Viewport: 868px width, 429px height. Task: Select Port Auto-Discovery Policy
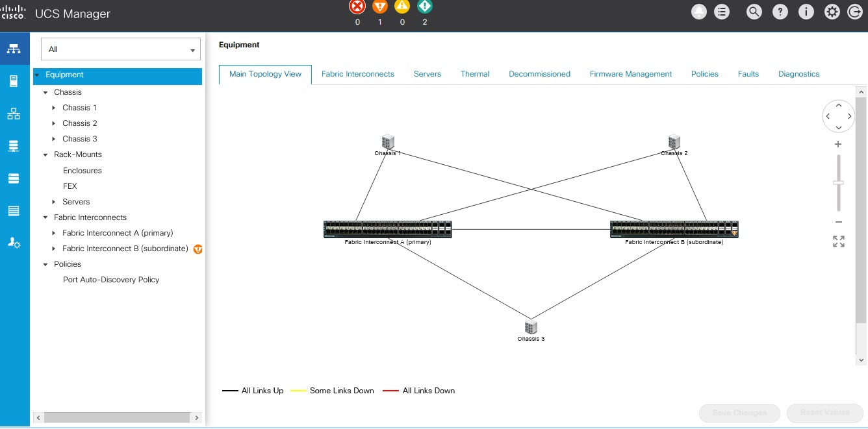pyautogui.click(x=110, y=280)
